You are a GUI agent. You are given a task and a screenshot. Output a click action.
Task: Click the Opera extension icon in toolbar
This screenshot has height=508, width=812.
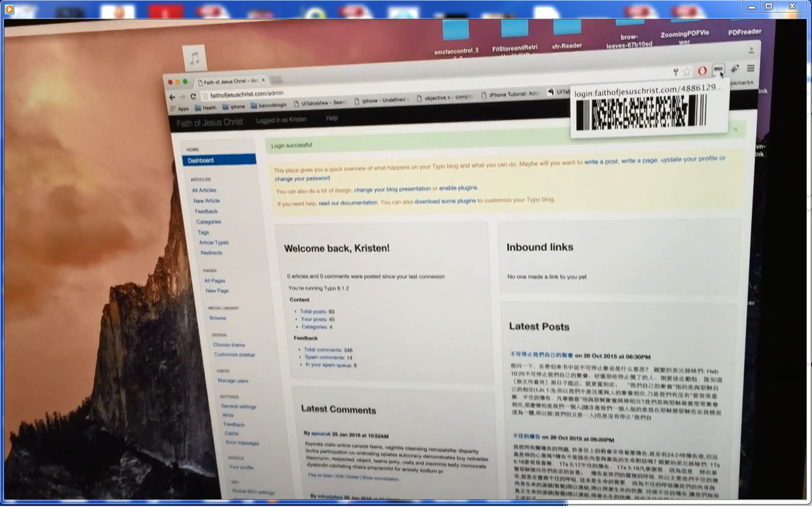tap(702, 71)
